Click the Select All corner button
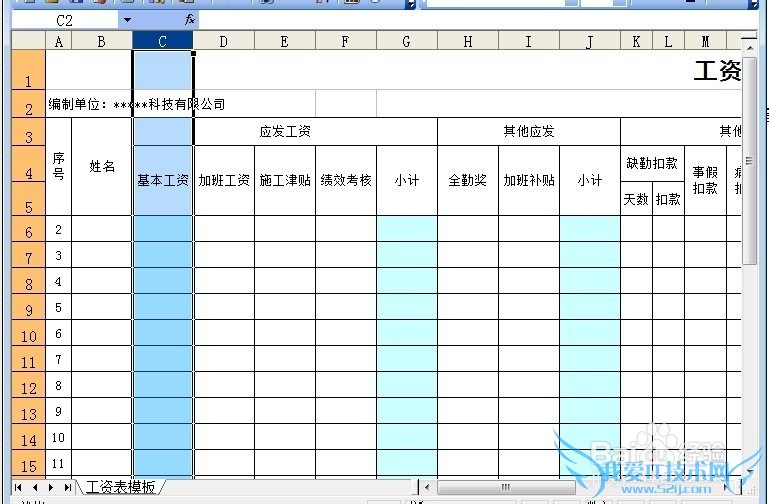The height and width of the screenshot is (504, 769). (28, 41)
